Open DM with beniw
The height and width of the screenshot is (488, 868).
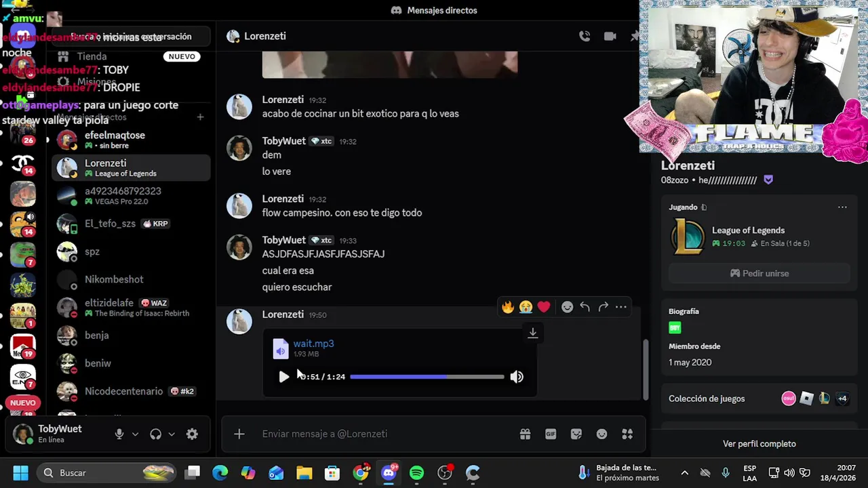tap(131, 363)
